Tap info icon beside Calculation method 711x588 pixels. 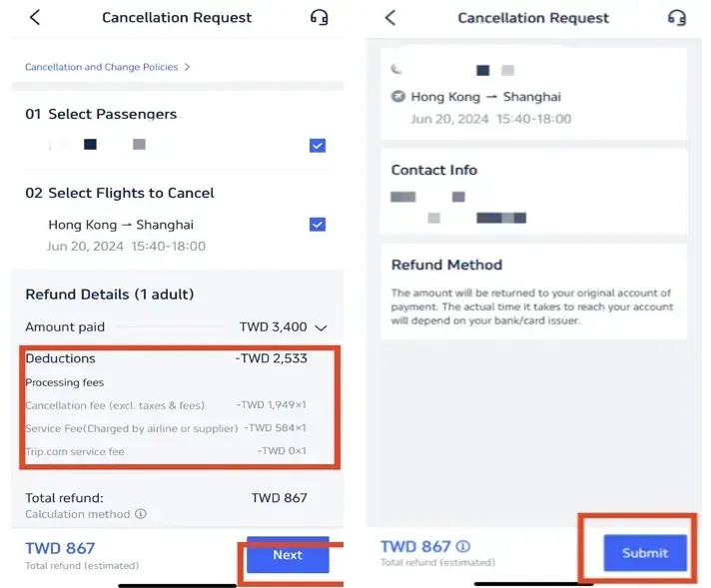pyautogui.click(x=141, y=514)
